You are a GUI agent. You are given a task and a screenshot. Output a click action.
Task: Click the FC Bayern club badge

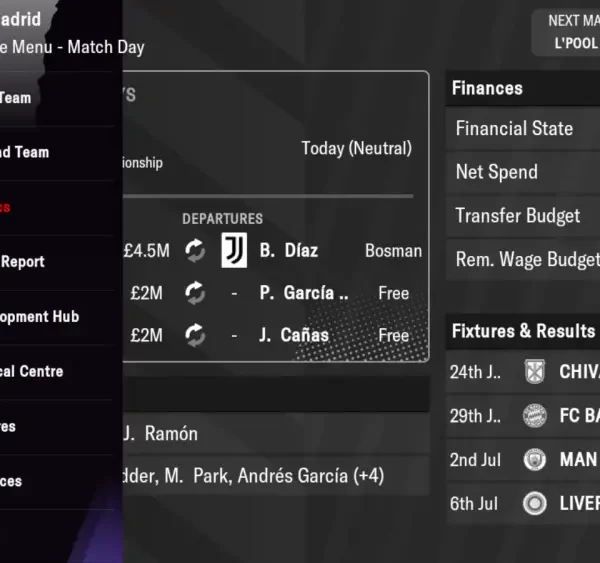click(x=533, y=416)
